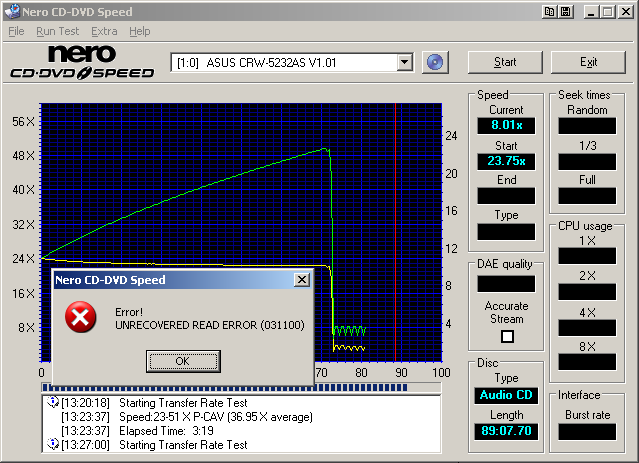639x463 pixels.
Task: Click the Nero app icon in title bar
Action: pos(12,11)
